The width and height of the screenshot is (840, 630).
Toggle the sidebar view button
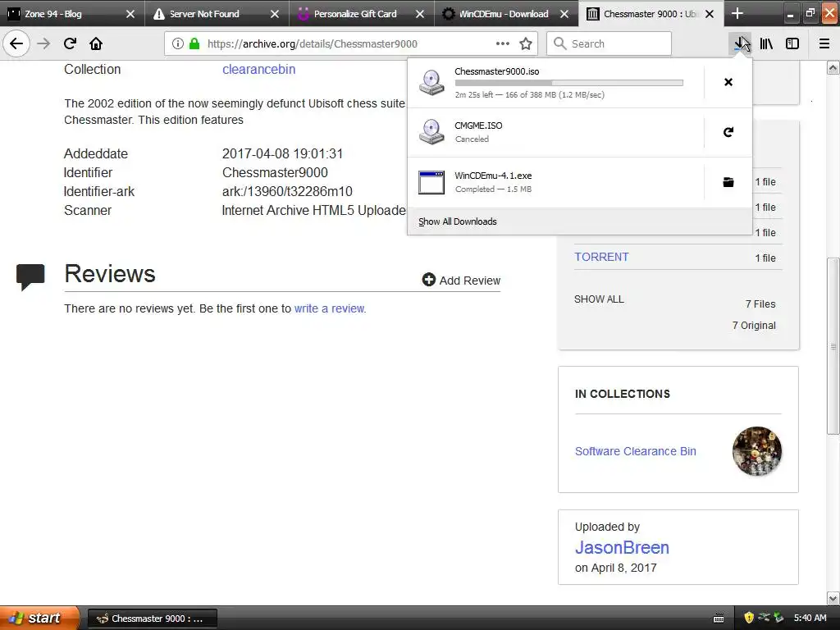click(792, 44)
